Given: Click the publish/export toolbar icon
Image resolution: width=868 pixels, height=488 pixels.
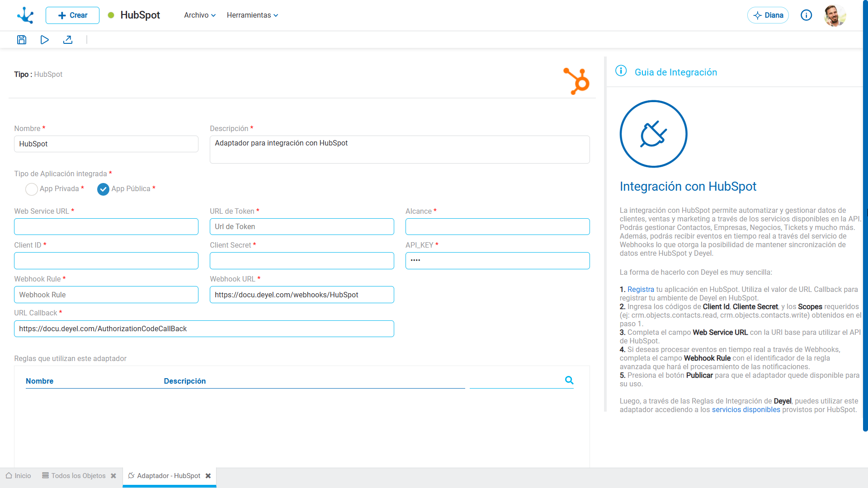Looking at the screenshot, I should (68, 40).
